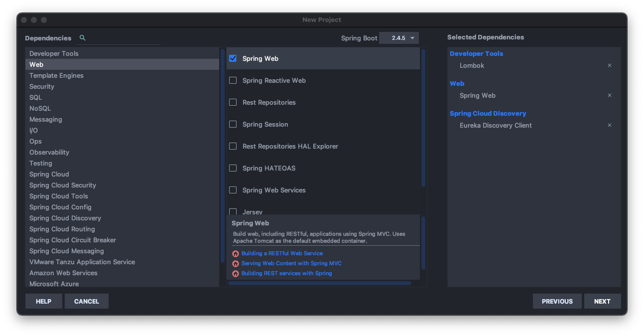Select the Web category
This screenshot has height=336, width=644.
pos(122,64)
